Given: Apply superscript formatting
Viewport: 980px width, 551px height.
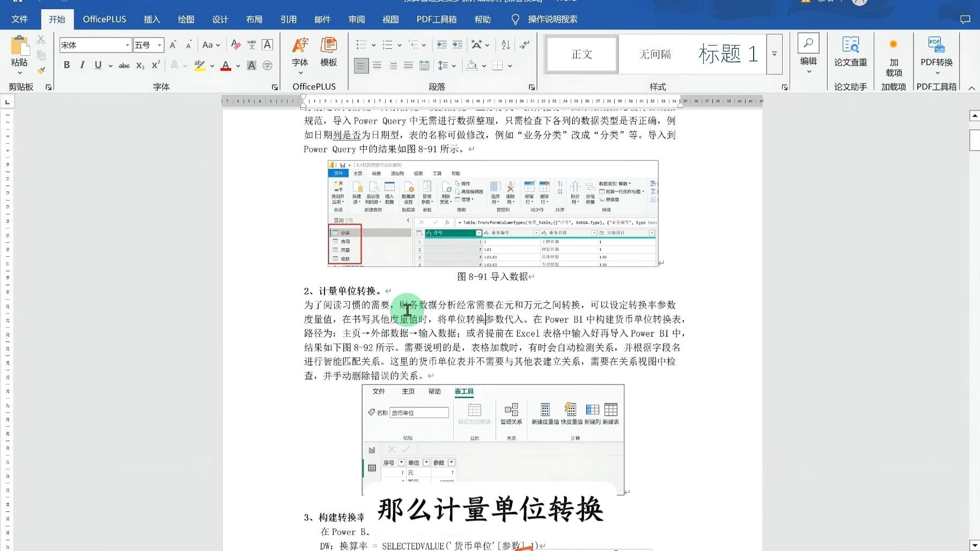Looking at the screenshot, I should click(x=155, y=65).
